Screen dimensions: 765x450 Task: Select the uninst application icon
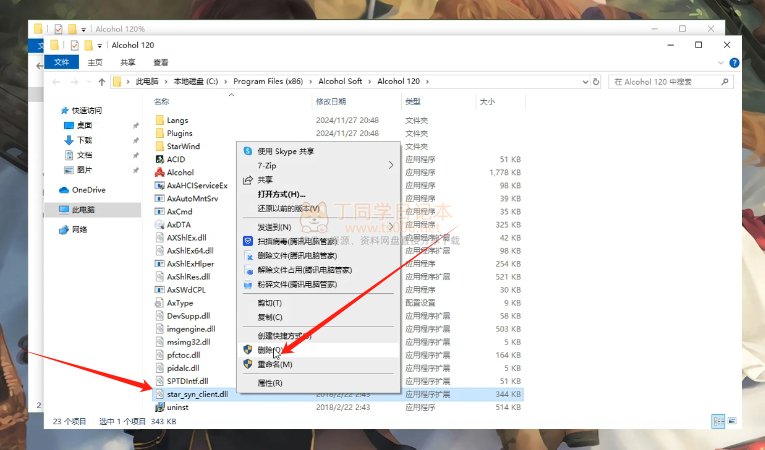pos(160,407)
